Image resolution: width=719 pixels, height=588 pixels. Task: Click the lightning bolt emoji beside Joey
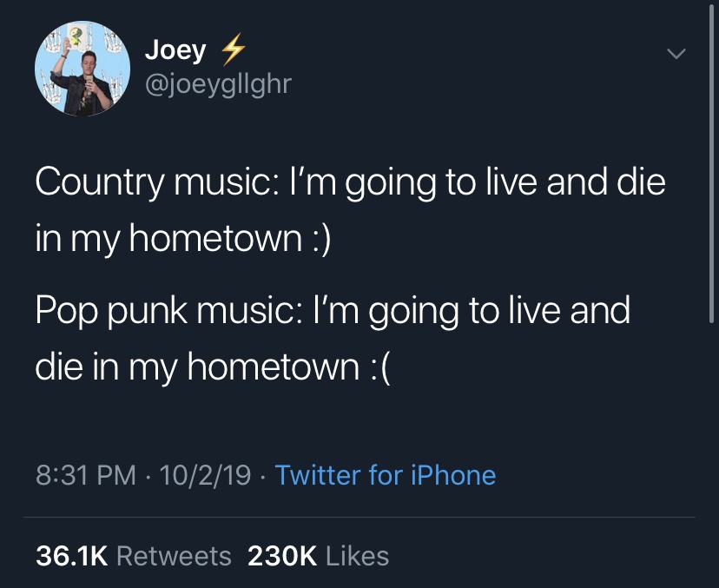pos(234,50)
